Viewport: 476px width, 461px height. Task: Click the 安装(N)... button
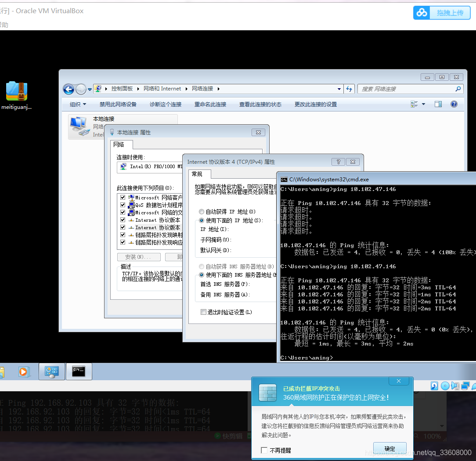(139, 257)
